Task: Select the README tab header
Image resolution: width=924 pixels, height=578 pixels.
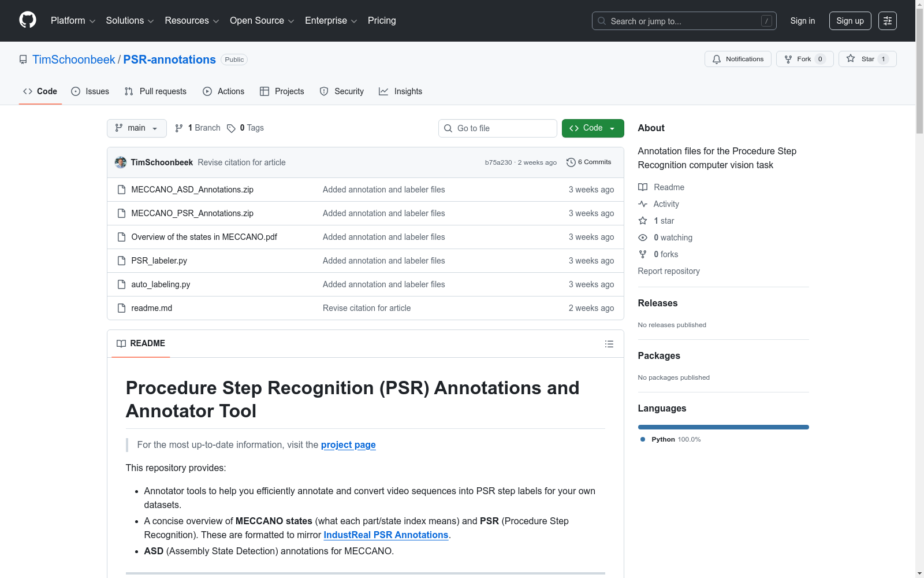Action: pos(141,343)
